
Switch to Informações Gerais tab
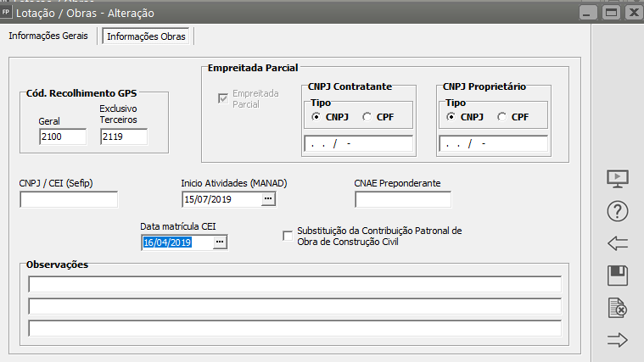[x=48, y=36]
